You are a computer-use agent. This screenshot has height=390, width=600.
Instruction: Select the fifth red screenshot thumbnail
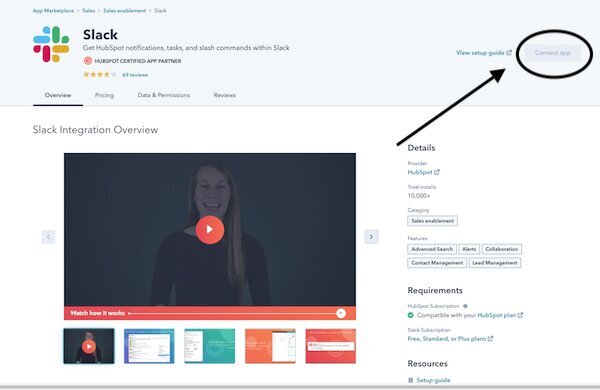click(x=331, y=346)
